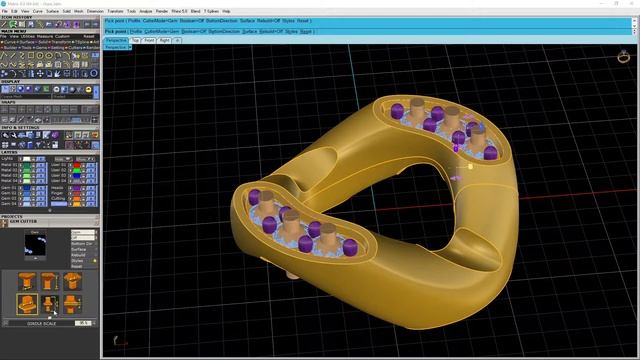Image resolution: width=640 pixels, height=360 pixels.
Task: Click Bottom Dir option in Gem Cutter
Action: [82, 244]
